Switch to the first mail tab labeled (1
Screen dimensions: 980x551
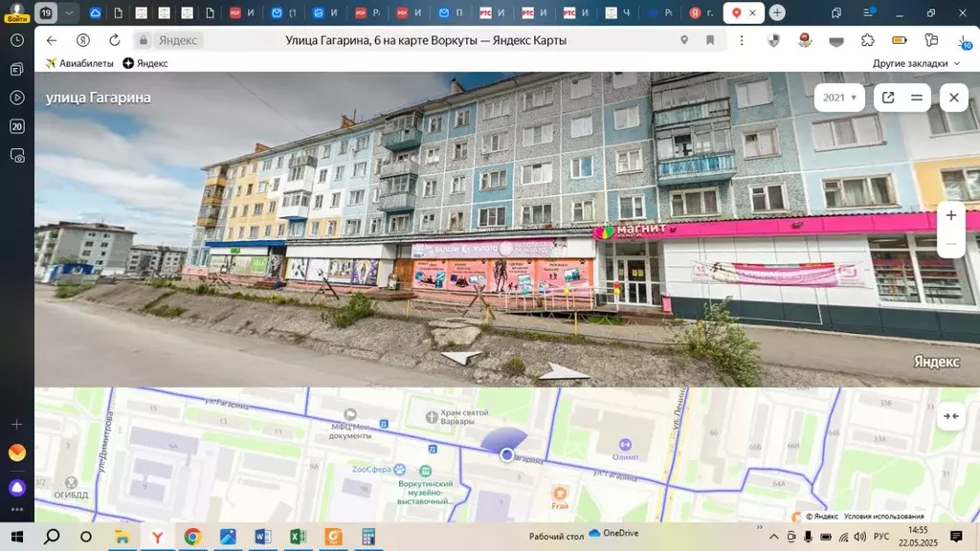pyautogui.click(x=283, y=12)
